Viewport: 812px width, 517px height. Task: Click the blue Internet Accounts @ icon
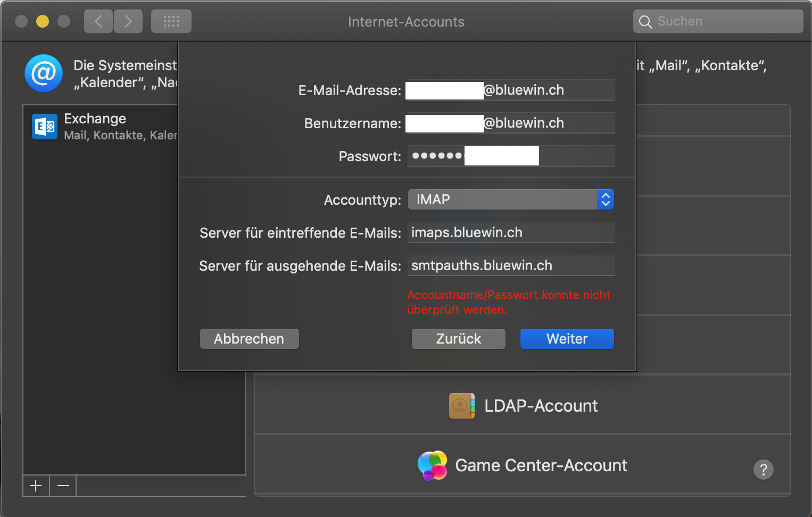point(44,73)
